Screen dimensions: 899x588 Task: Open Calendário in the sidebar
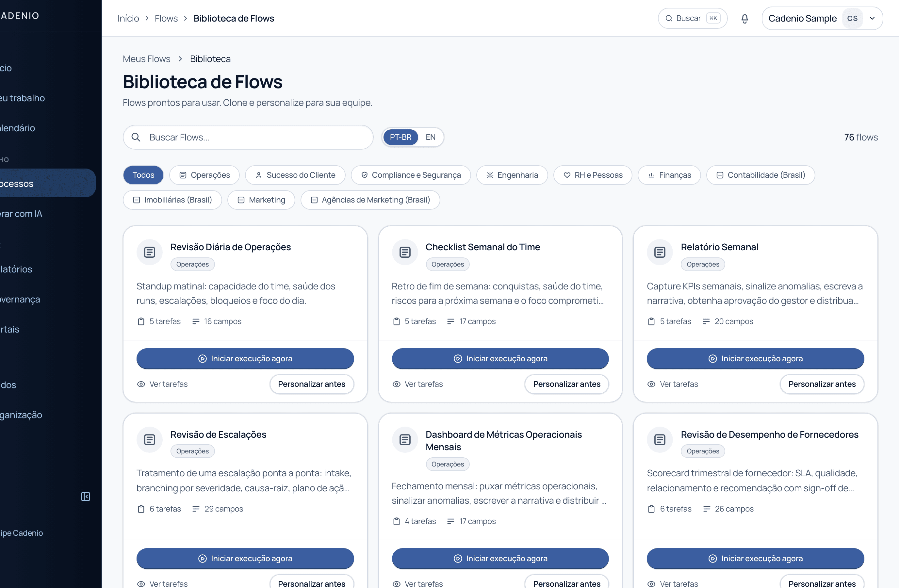point(18,128)
